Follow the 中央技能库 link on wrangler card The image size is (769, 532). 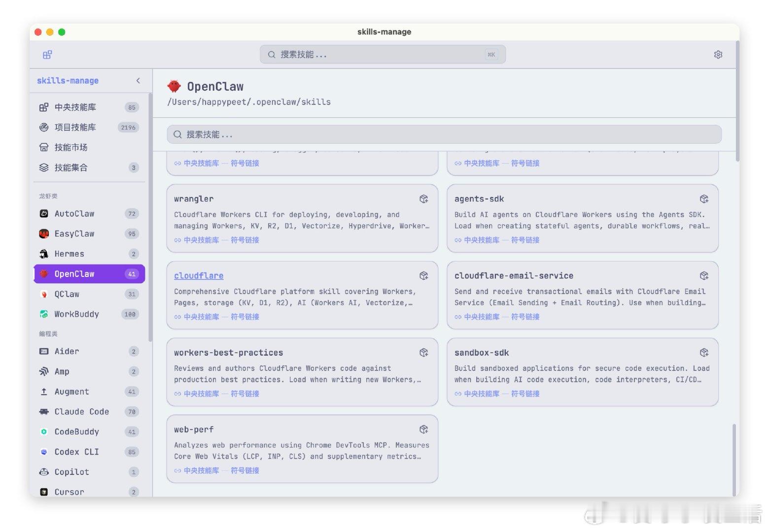(x=201, y=240)
